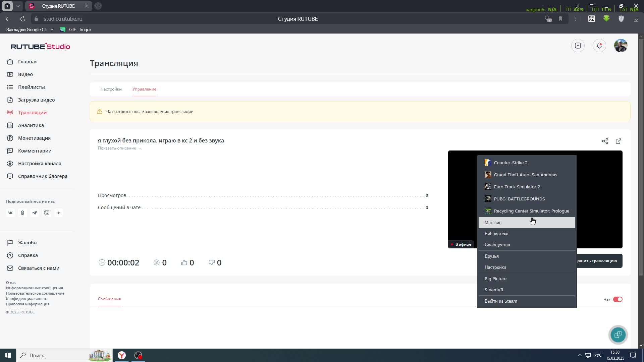Launch Counter-Strike 2 from Steam menu
Viewport: 644px width, 362px height.
tap(527, 163)
